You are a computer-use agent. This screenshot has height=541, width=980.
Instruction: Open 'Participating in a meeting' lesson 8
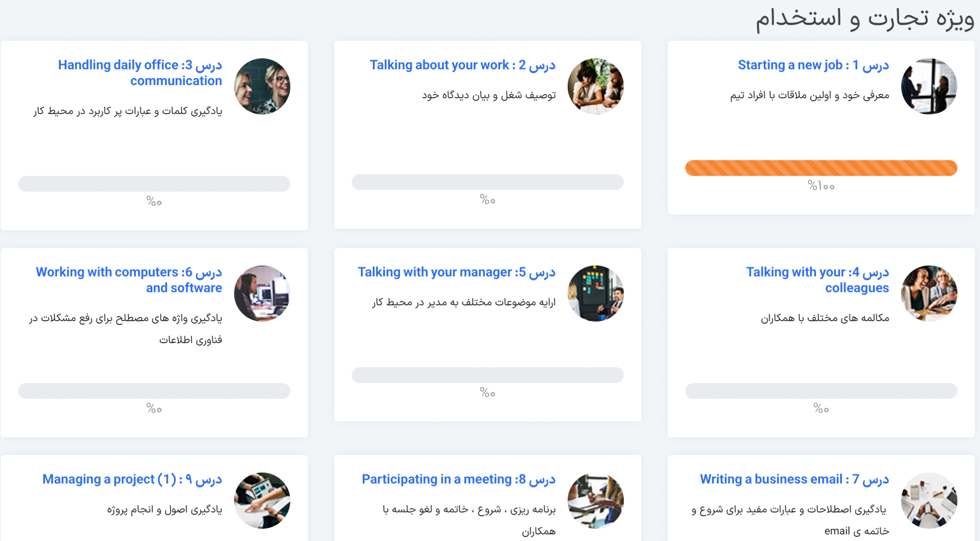point(458,479)
